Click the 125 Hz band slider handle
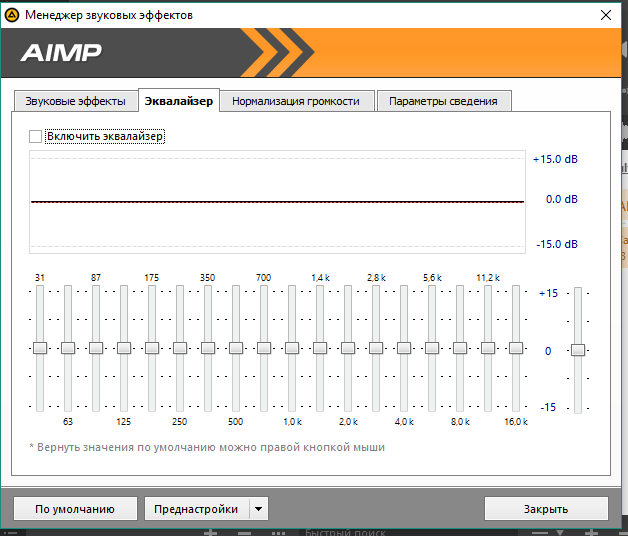Viewport: 628px width, 536px height. coord(124,348)
